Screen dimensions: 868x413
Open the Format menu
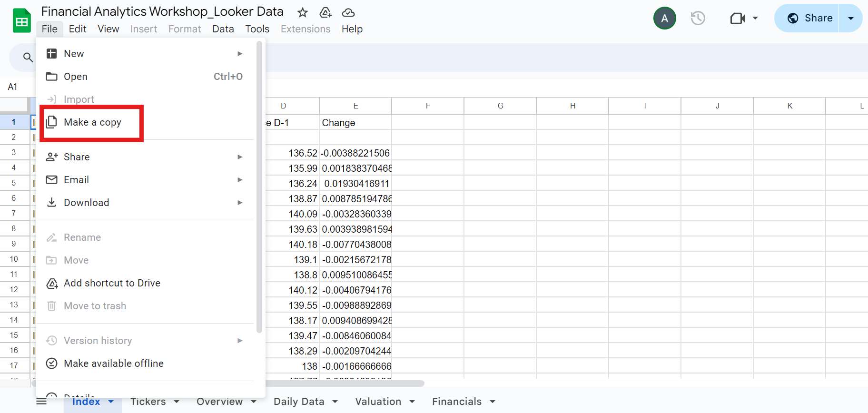pyautogui.click(x=185, y=29)
